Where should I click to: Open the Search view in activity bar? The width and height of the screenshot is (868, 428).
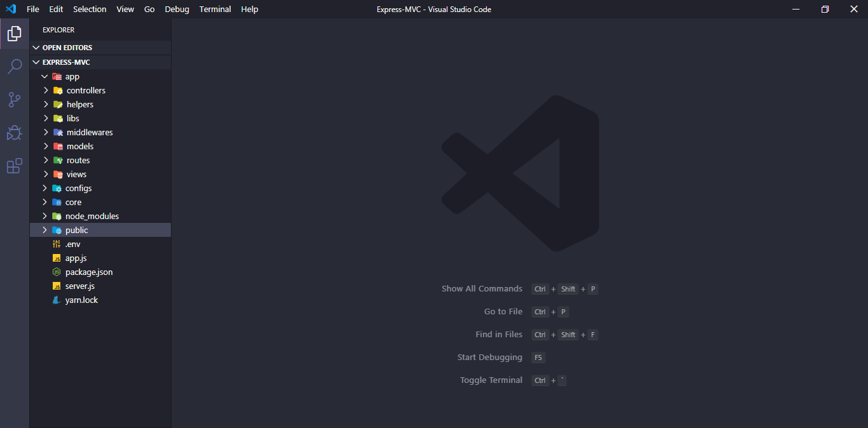click(x=15, y=67)
